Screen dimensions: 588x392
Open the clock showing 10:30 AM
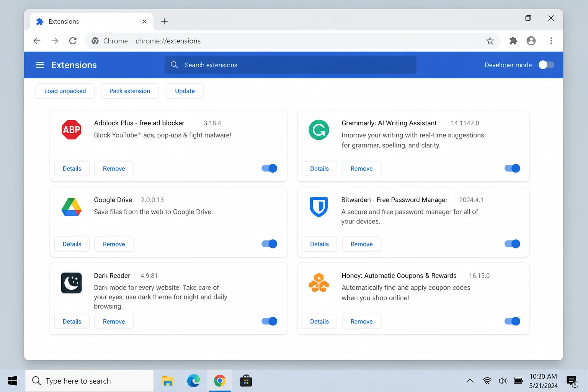pos(543,381)
